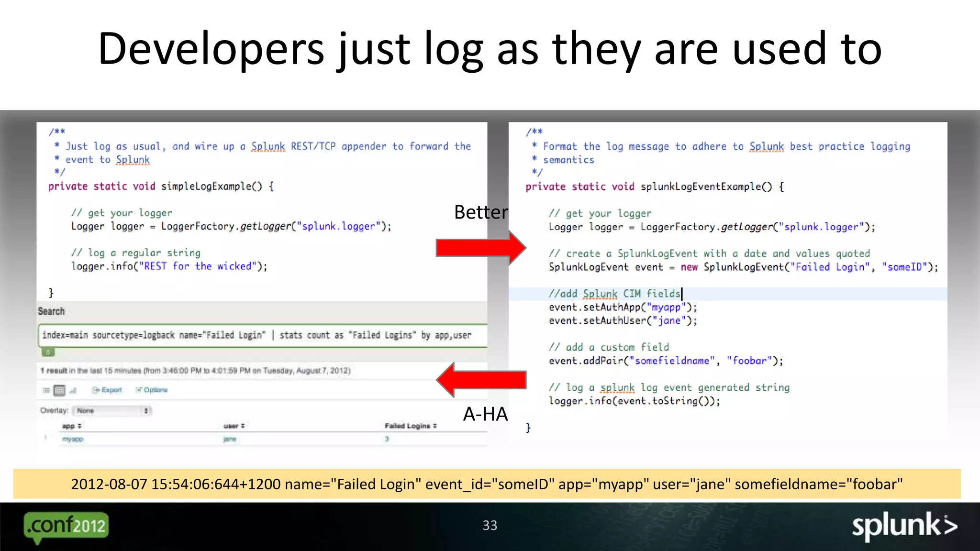
Task: Click the slide title 'Developers just log as they are used to'
Action: point(490,49)
